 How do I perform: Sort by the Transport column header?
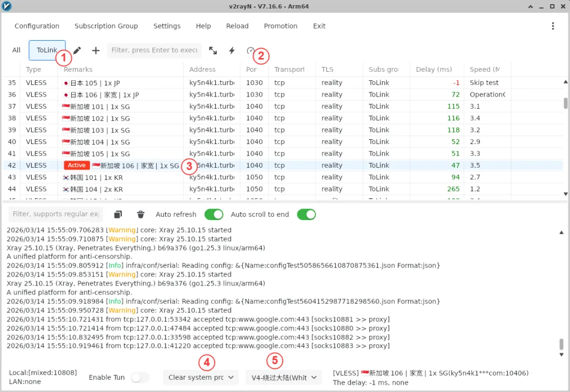coord(292,70)
